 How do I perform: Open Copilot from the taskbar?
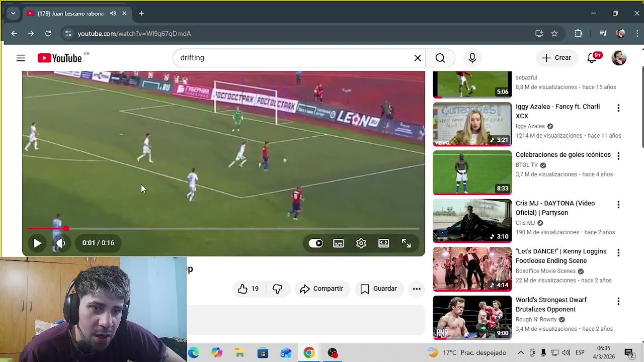[x=217, y=353]
